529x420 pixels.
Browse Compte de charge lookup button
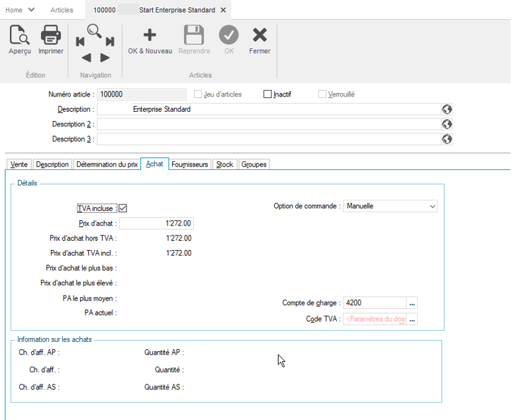click(412, 303)
